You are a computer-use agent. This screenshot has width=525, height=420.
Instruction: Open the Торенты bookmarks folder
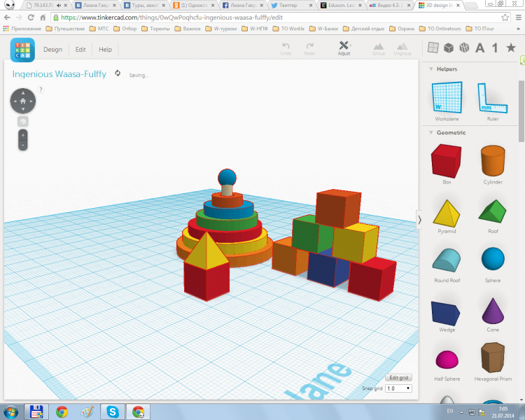[x=155, y=29]
